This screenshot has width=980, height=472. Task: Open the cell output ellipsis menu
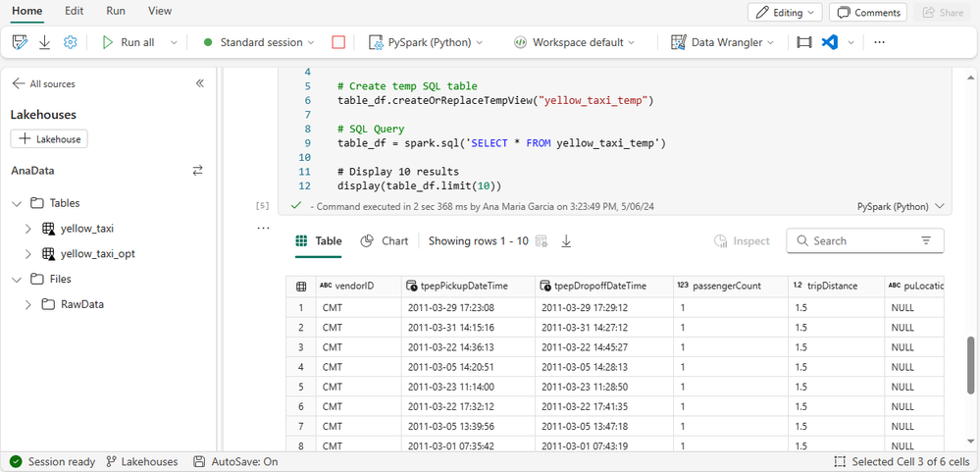[264, 229]
